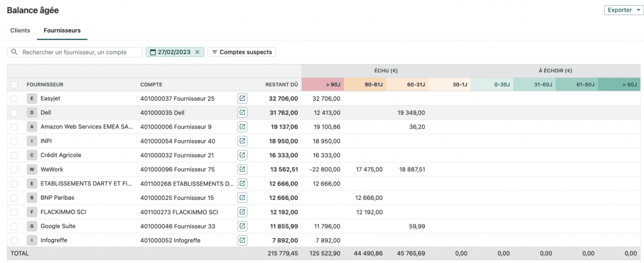This screenshot has height=263, width=644.
Task: Open Easyjet account external link icon
Action: click(x=242, y=98)
